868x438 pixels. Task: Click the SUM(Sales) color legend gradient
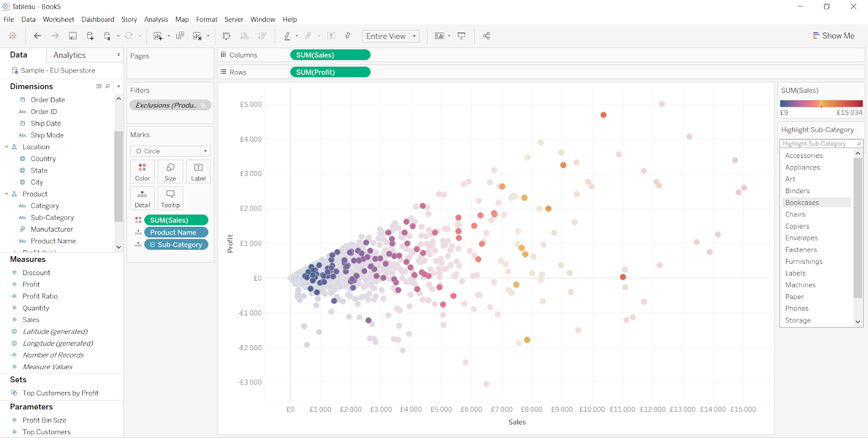[821, 103]
